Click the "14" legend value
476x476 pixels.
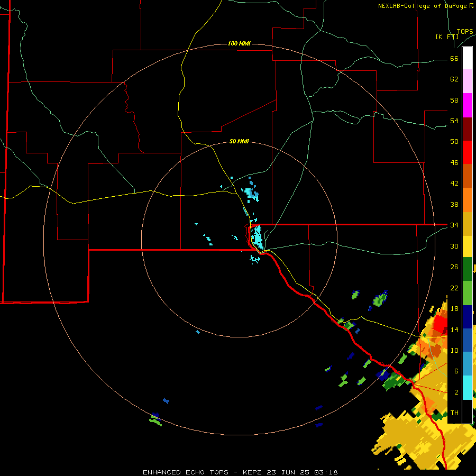(454, 329)
